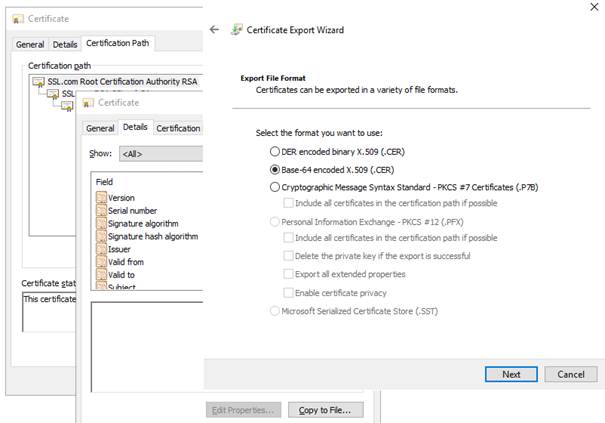Open the Show field filter dropdown
605x423 pixels.
(160, 154)
